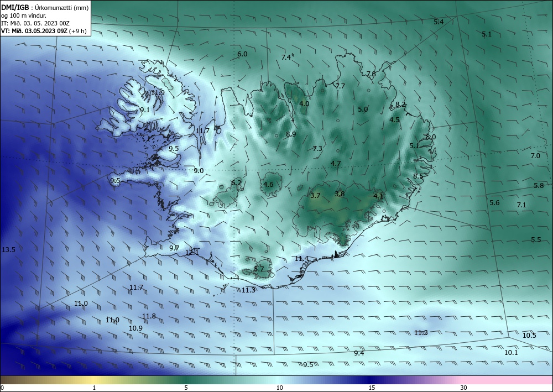The width and height of the screenshot is (553, 392).
Task: Click the 5.6 value on the map
Action: (494, 202)
